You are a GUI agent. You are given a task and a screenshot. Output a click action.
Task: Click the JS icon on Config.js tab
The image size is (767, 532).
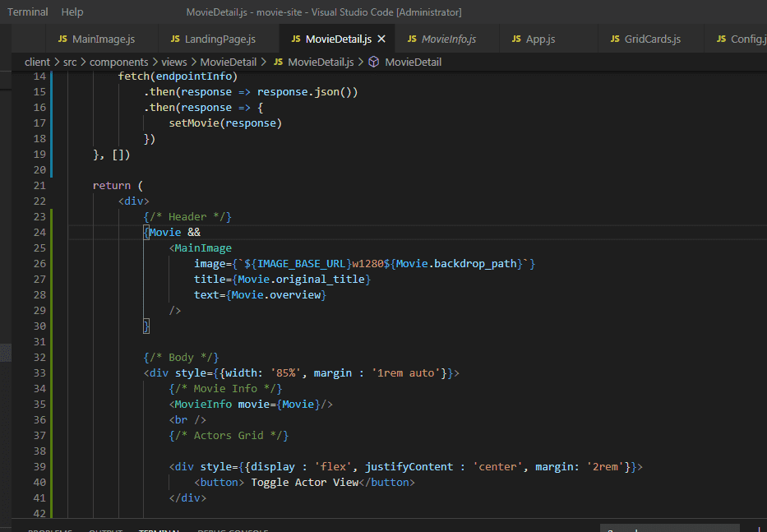[721, 39]
